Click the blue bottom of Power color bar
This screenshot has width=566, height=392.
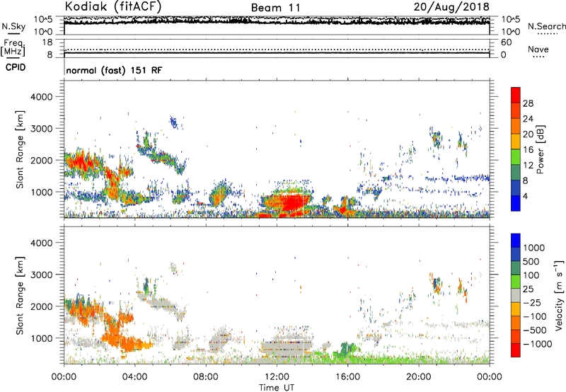point(516,203)
